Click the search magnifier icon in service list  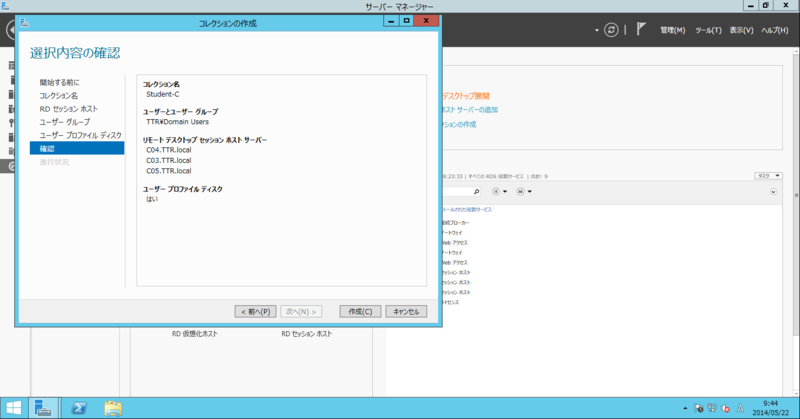pyautogui.click(x=476, y=191)
